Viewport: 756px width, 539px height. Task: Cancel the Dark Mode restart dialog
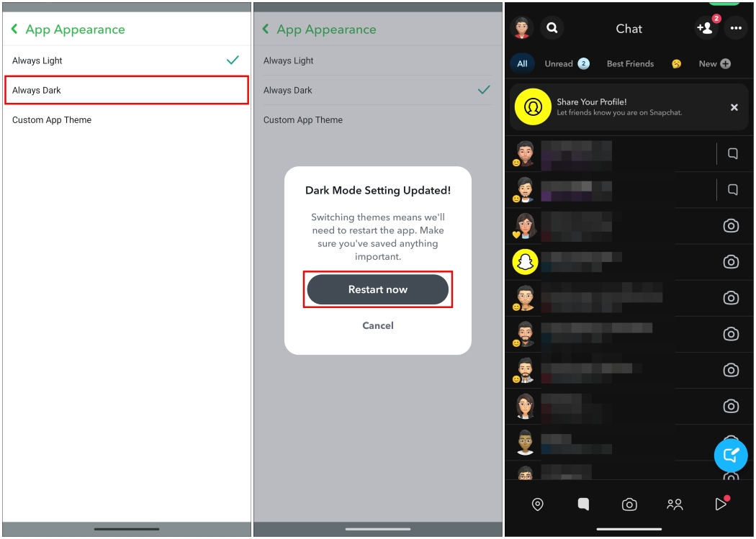[x=378, y=325]
